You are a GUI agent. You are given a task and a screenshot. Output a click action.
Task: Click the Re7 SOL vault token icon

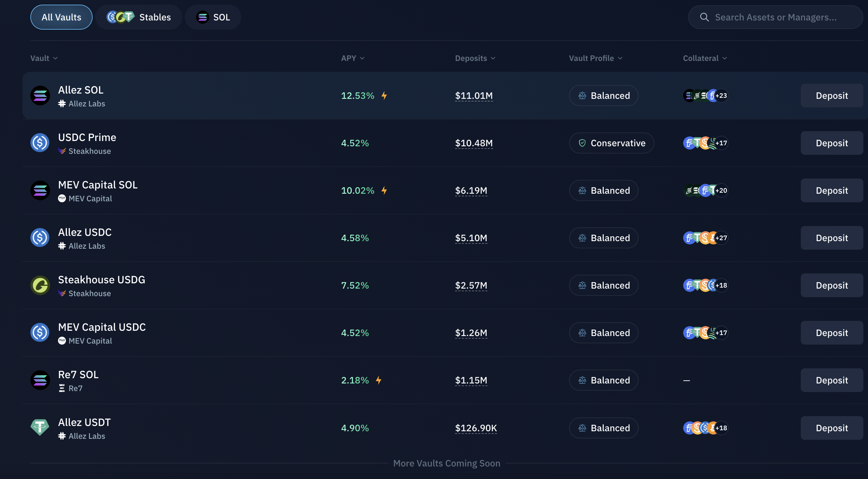(x=40, y=380)
